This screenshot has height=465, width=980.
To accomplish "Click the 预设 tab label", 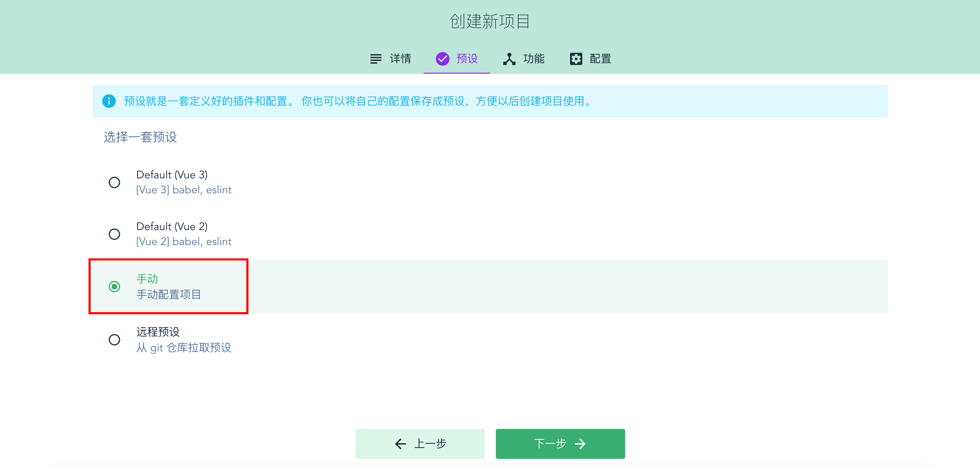I will (x=467, y=59).
